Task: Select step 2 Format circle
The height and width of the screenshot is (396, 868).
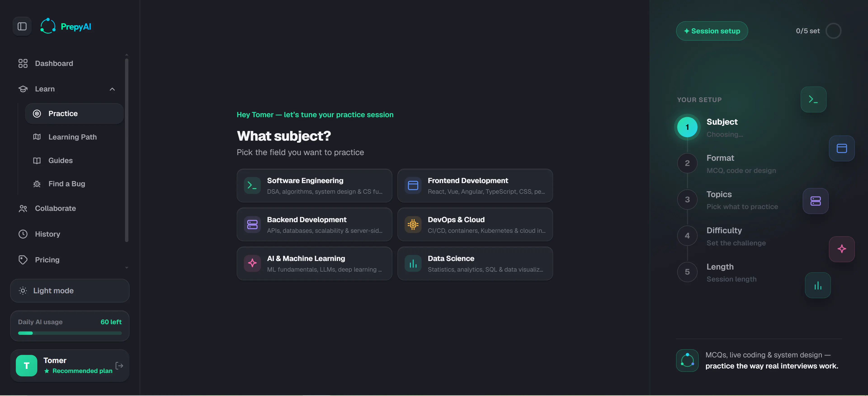Action: coord(687,163)
